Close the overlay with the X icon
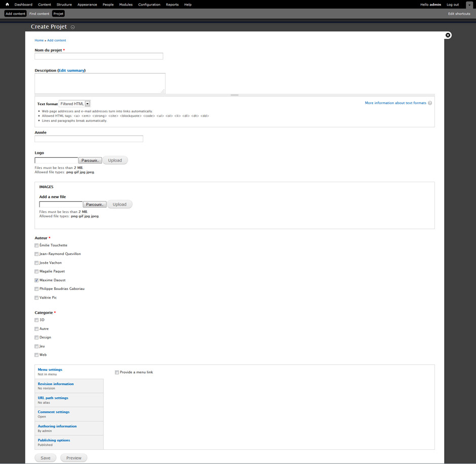 pyautogui.click(x=448, y=35)
